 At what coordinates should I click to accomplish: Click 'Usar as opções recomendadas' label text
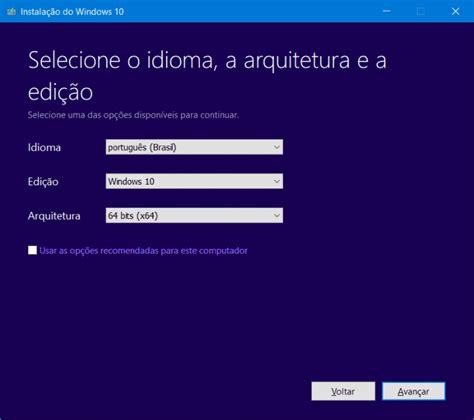tap(143, 251)
